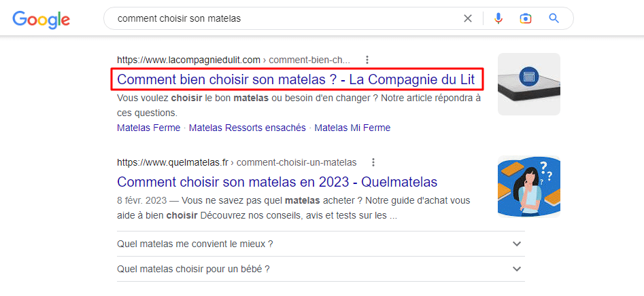Viewport: 644px width, 296px height.
Task: Toggle chevron beside the bébé question
Action: (517, 269)
